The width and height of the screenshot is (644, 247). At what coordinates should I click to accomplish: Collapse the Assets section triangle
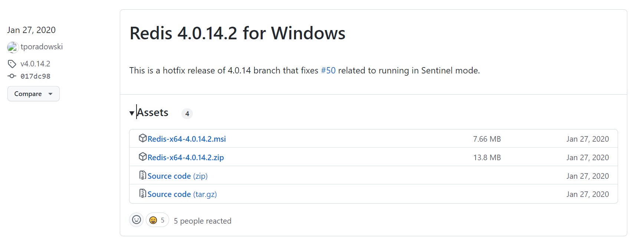[132, 113]
